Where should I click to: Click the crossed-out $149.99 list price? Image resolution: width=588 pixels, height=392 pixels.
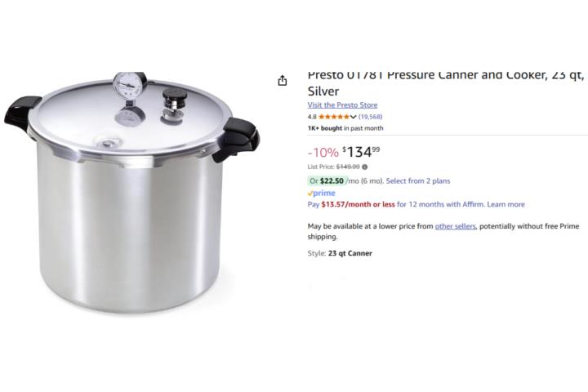point(348,167)
